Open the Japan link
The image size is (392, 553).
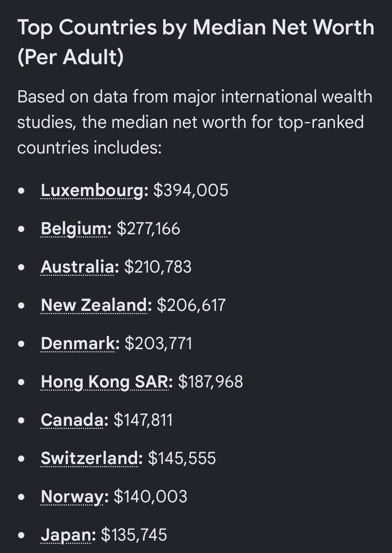pyautogui.click(x=66, y=535)
